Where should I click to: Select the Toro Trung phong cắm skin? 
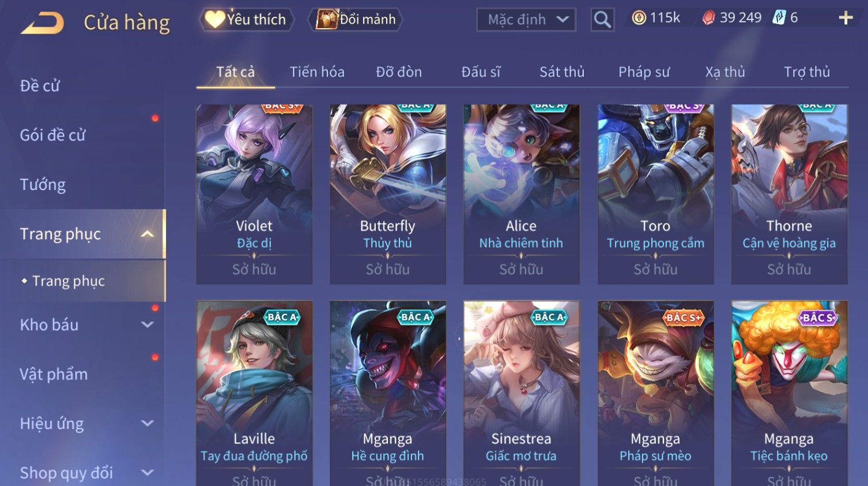coord(655,194)
